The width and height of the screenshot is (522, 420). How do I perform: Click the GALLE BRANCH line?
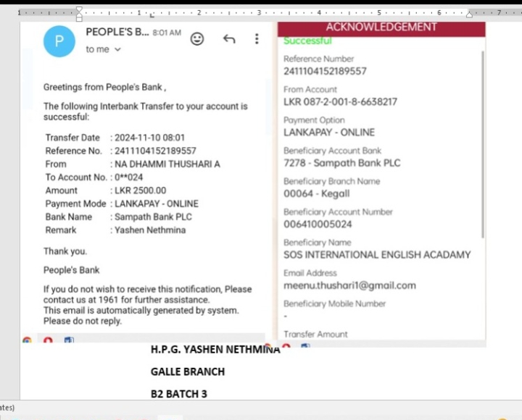click(188, 371)
